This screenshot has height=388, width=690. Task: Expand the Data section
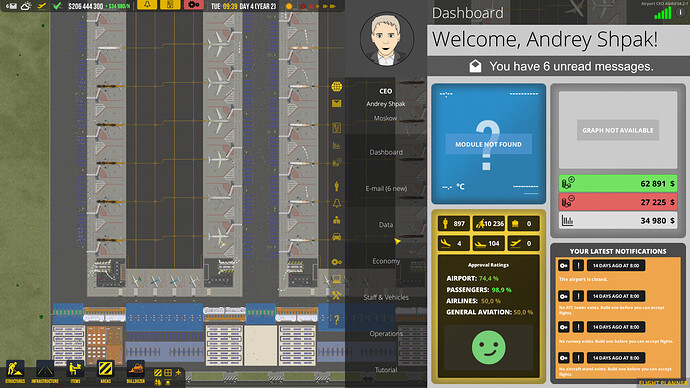[x=386, y=225]
